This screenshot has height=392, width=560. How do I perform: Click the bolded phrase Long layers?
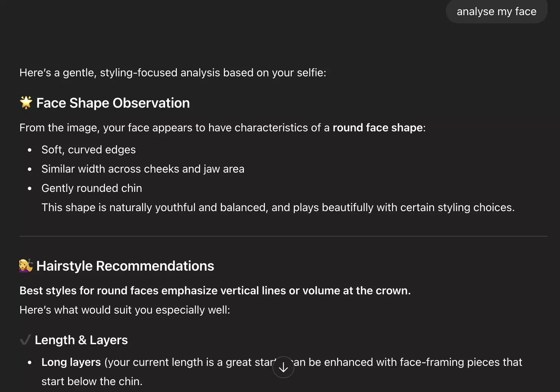point(71,362)
